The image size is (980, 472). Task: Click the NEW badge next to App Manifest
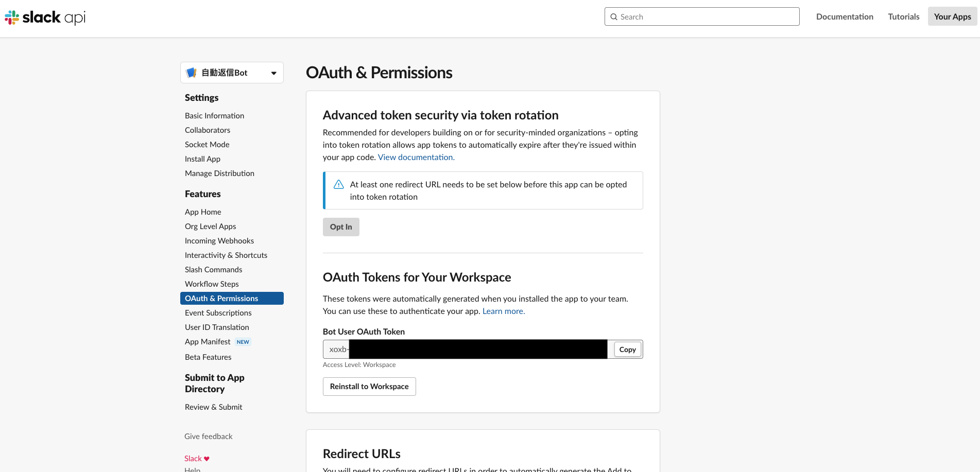pos(243,341)
